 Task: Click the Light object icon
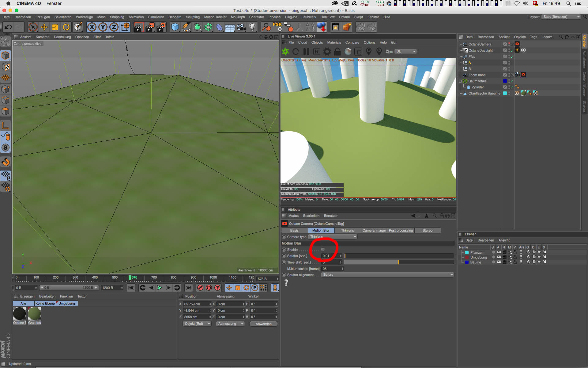(252, 27)
